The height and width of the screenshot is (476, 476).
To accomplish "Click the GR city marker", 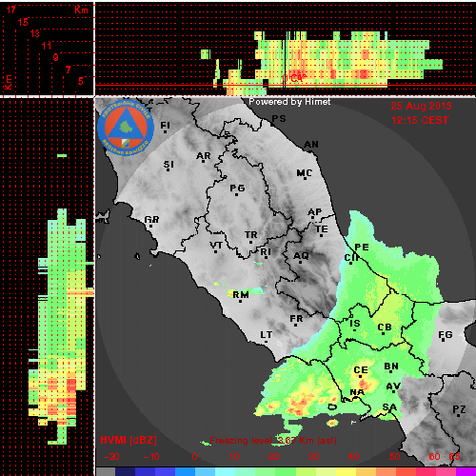I will click(150, 226).
